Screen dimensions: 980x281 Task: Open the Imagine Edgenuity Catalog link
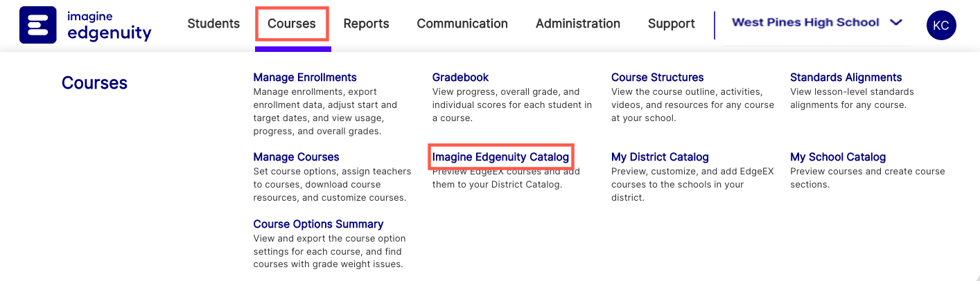[x=500, y=157]
